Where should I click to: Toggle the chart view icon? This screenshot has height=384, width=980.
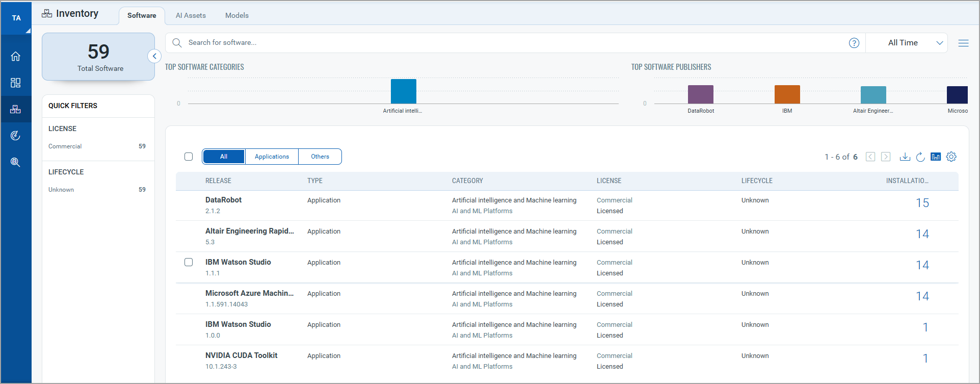point(936,157)
